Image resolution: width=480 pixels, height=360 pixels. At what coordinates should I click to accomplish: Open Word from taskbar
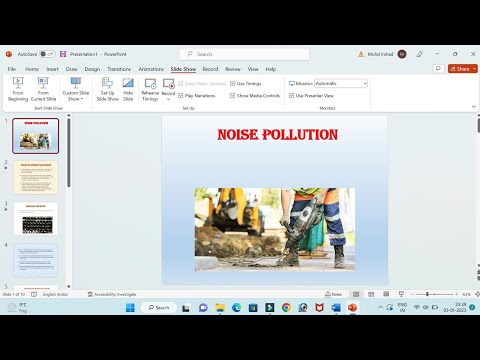point(336,308)
